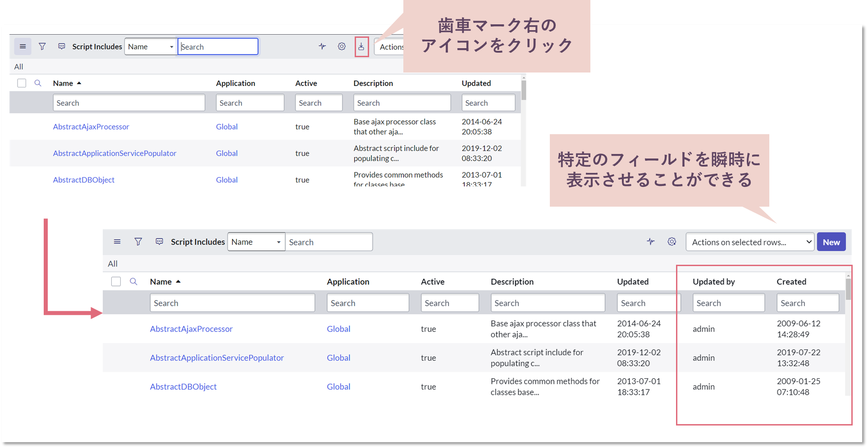This screenshot has height=448, width=868.
Task: Click the New button
Action: tap(831, 242)
